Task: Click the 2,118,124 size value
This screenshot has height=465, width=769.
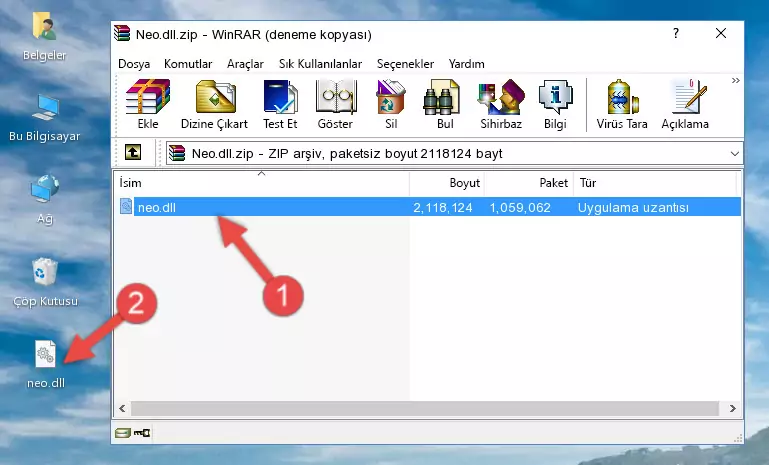Action: click(443, 207)
